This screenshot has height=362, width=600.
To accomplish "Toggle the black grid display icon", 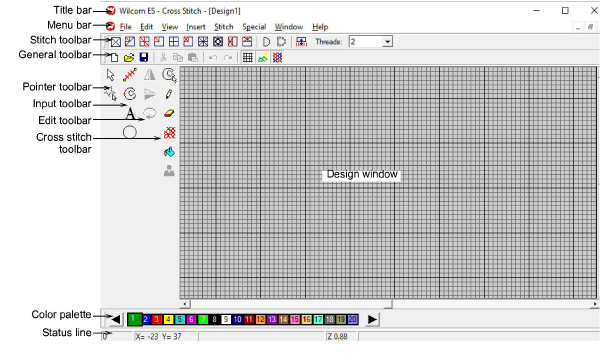I will 248,57.
